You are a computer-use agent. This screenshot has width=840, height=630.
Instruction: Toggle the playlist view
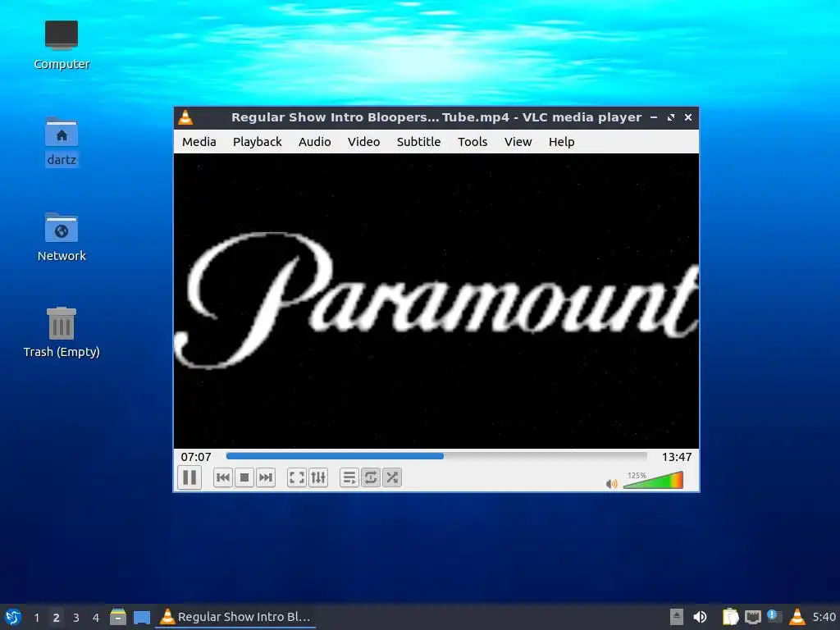point(349,477)
